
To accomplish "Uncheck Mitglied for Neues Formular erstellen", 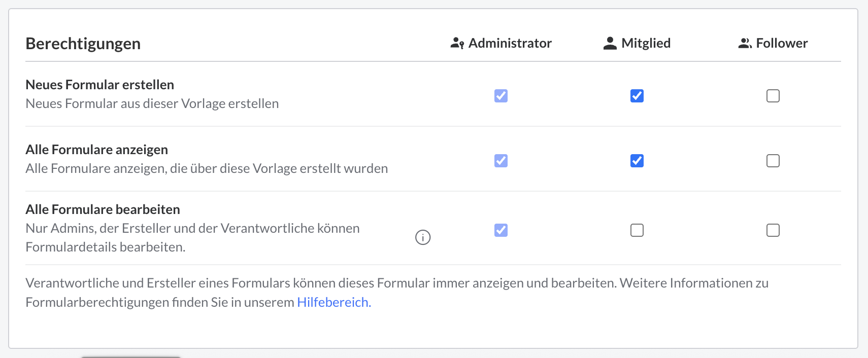I will pyautogui.click(x=637, y=96).
